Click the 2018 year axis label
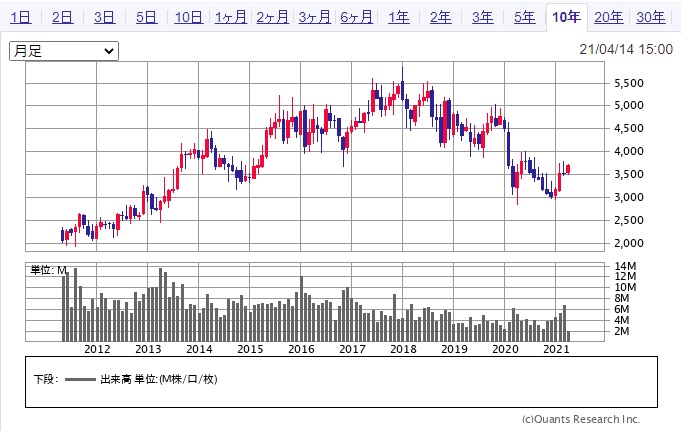 [x=403, y=349]
